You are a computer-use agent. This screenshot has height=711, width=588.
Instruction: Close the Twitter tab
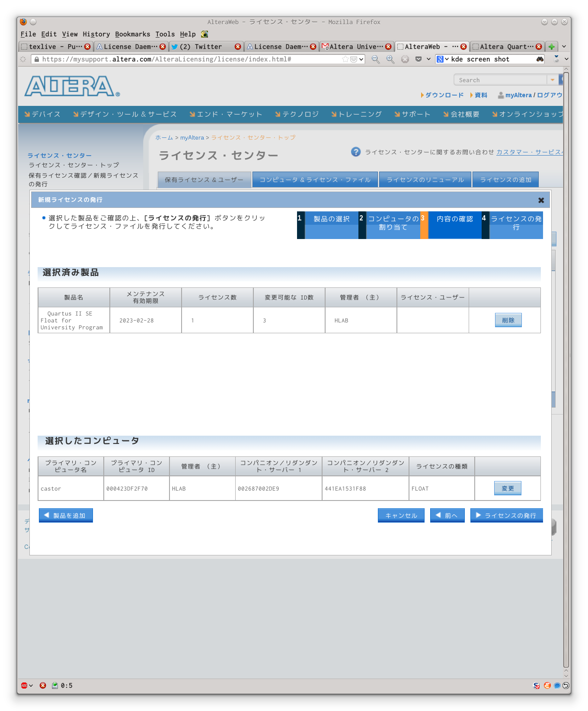pyautogui.click(x=238, y=47)
